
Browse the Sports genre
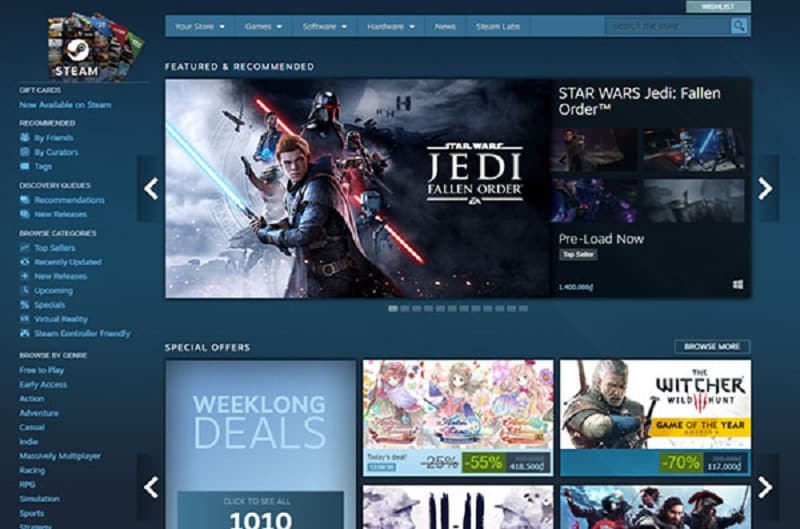click(x=32, y=513)
